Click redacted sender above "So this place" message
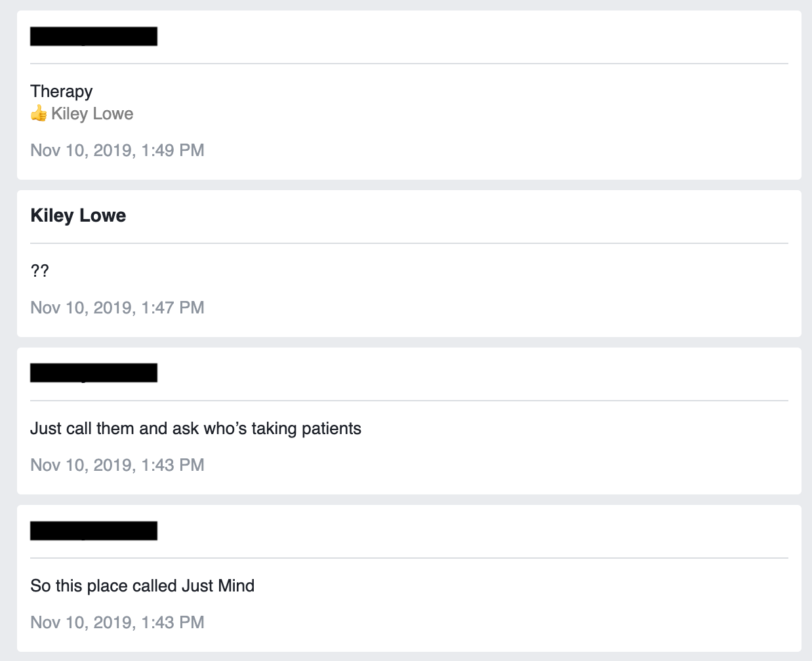This screenshot has height=661, width=812. tap(94, 531)
